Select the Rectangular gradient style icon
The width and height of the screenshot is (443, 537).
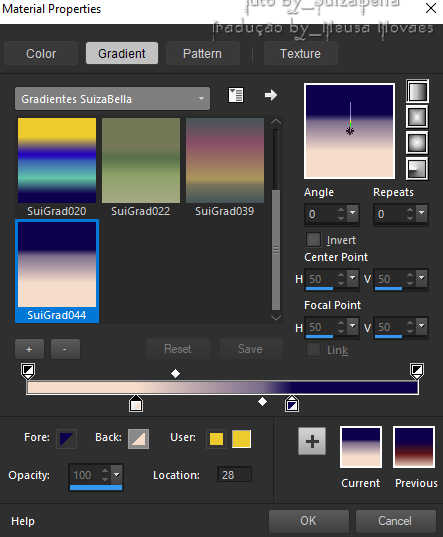417,117
